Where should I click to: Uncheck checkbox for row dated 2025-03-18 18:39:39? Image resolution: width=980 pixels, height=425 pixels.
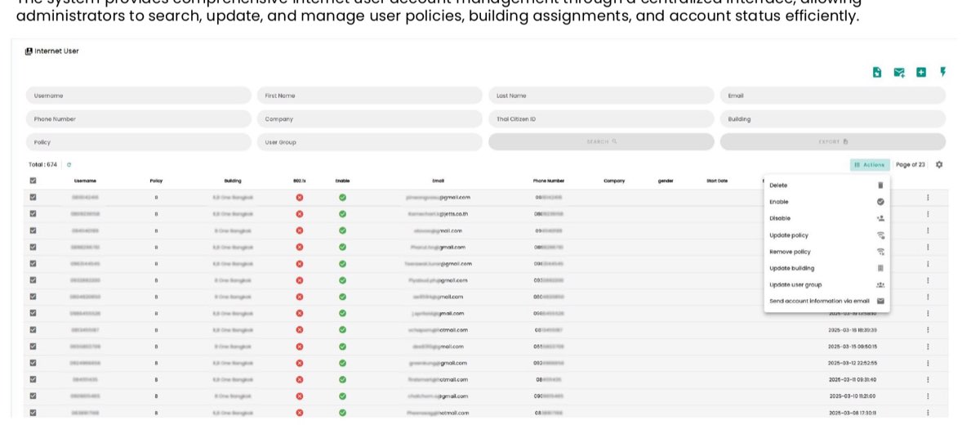pos(33,329)
